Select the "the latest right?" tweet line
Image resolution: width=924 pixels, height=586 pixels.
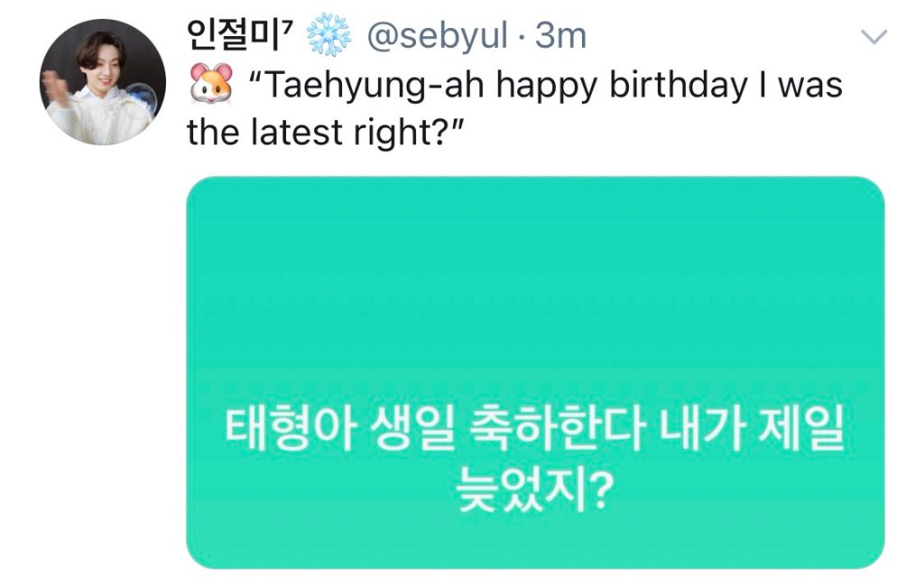point(325,134)
